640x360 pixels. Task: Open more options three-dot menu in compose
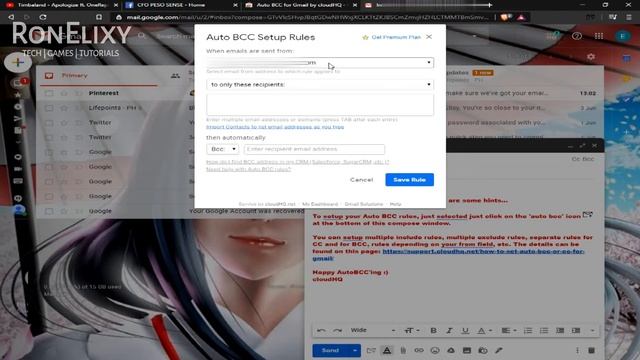(577, 350)
